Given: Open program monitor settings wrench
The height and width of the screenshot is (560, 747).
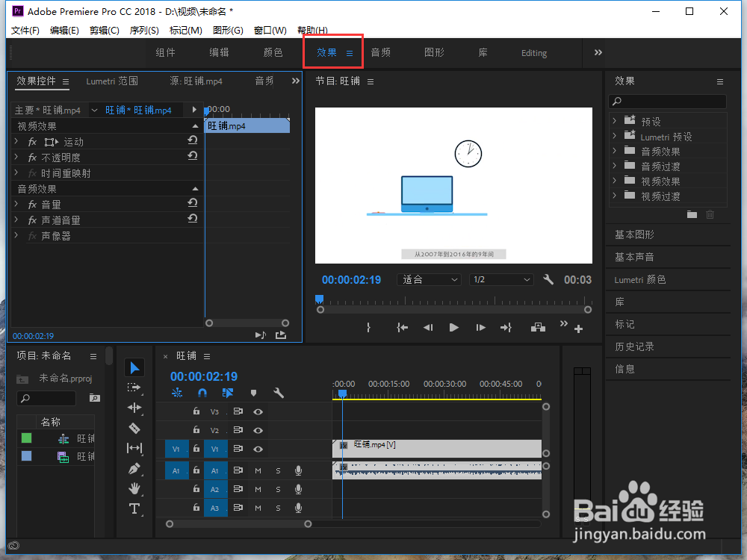Looking at the screenshot, I should [548, 279].
